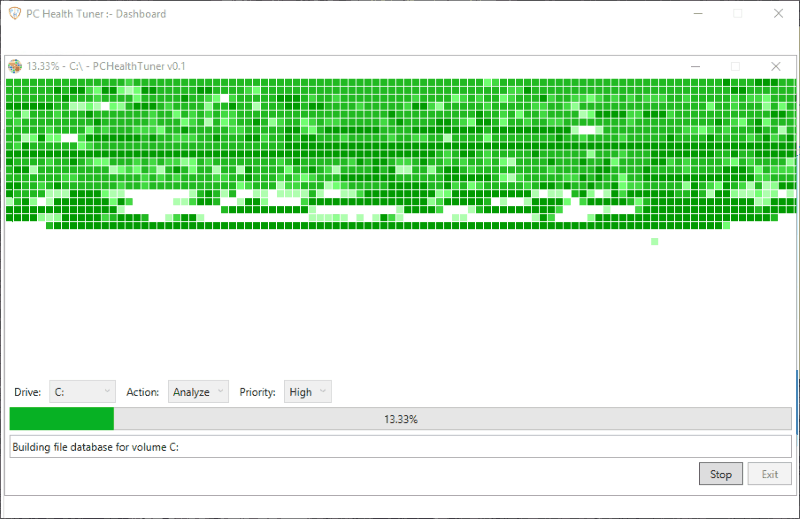Click the PC Health Tuner Dashboard title text
Screen dimensions: 800x519
tap(96, 14)
